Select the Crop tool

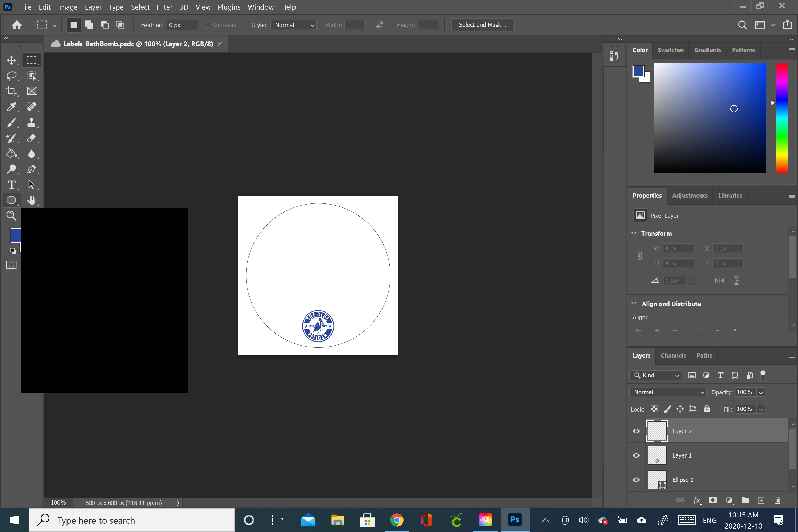11,91
